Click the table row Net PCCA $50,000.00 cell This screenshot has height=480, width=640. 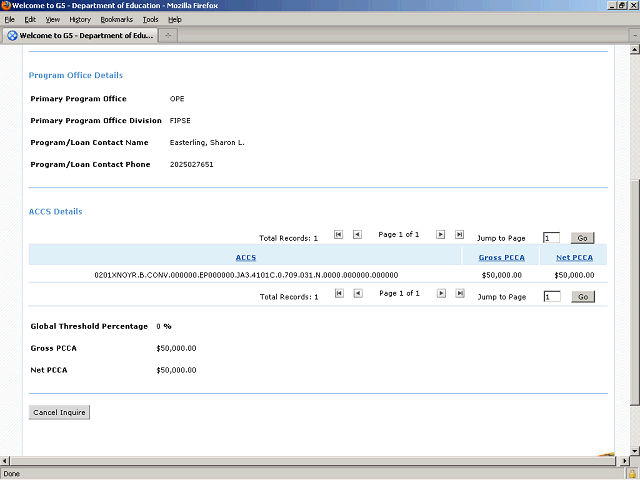click(x=574, y=275)
